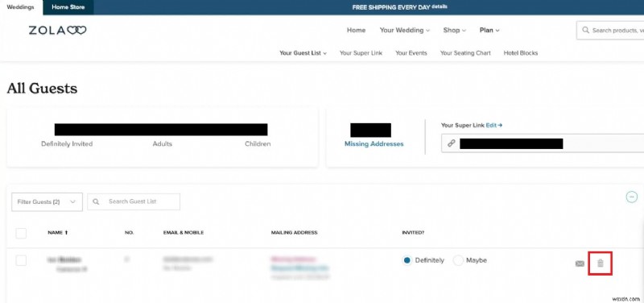Click the free shipping 'details' link
The width and height of the screenshot is (644, 303).
tap(440, 6)
